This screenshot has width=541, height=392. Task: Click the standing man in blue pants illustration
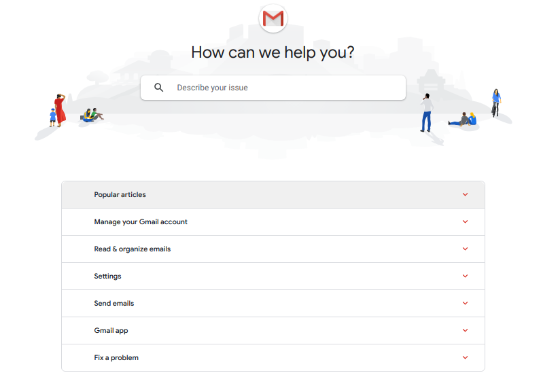426,113
